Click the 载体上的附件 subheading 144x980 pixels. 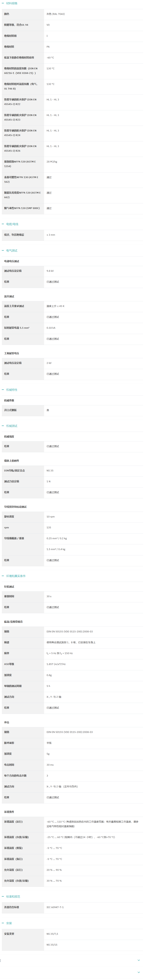[x=12, y=461]
